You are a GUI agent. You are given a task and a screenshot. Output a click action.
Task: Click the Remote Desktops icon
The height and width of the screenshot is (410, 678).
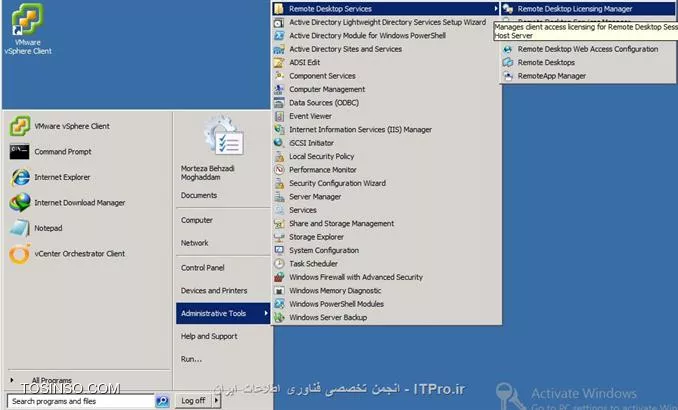pos(508,62)
